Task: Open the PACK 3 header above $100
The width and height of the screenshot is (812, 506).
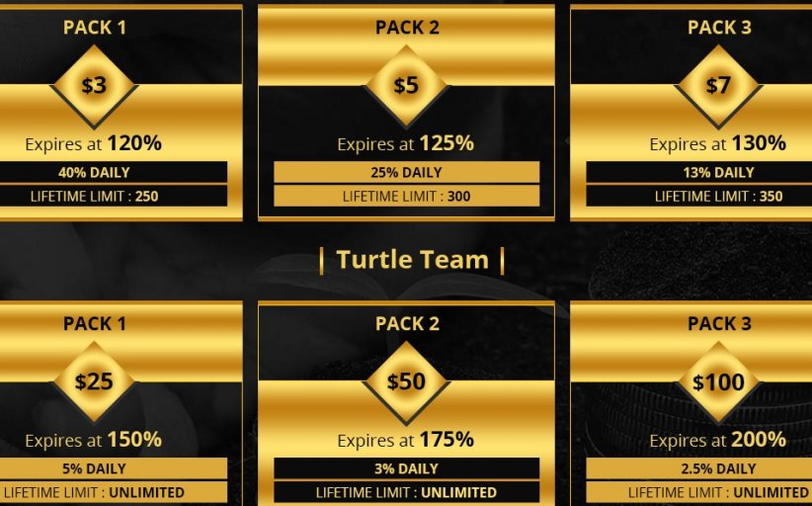Action: (x=718, y=323)
